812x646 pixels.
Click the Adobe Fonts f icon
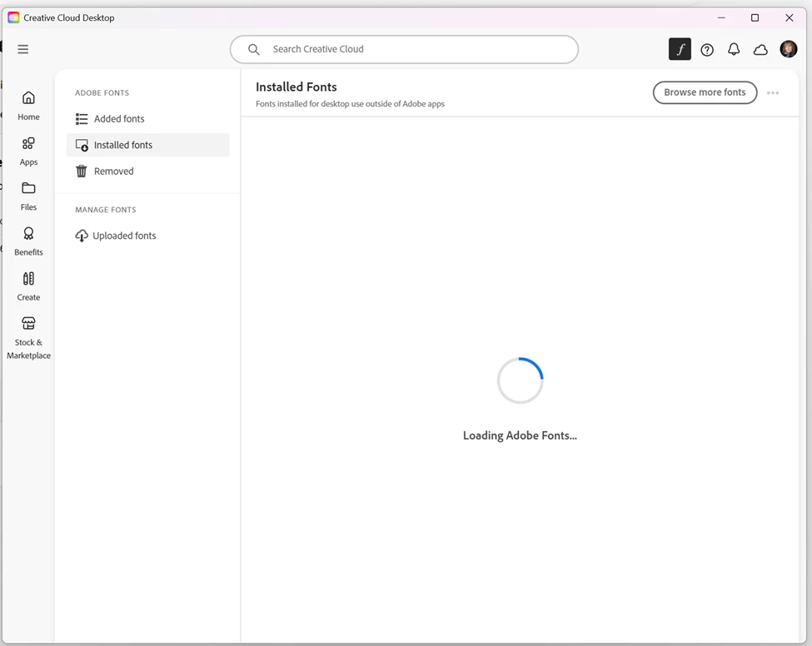680,49
